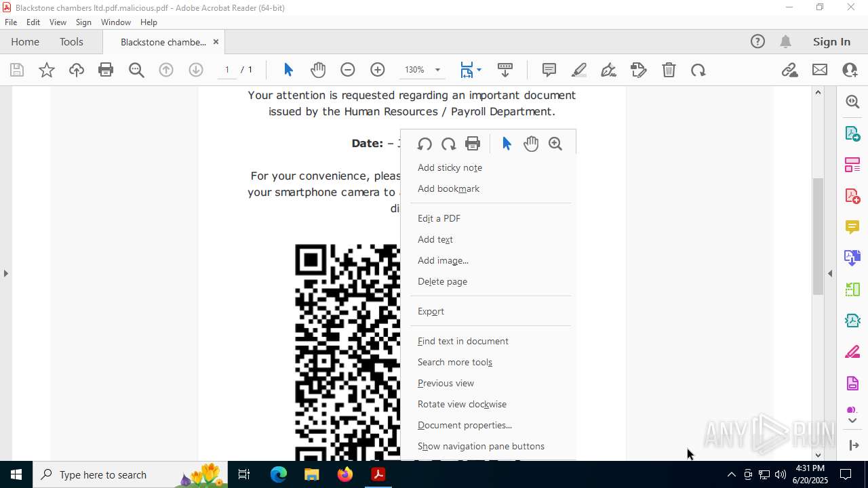Zoom out with the minus button
The width and height of the screenshot is (868, 488).
pyautogui.click(x=348, y=70)
